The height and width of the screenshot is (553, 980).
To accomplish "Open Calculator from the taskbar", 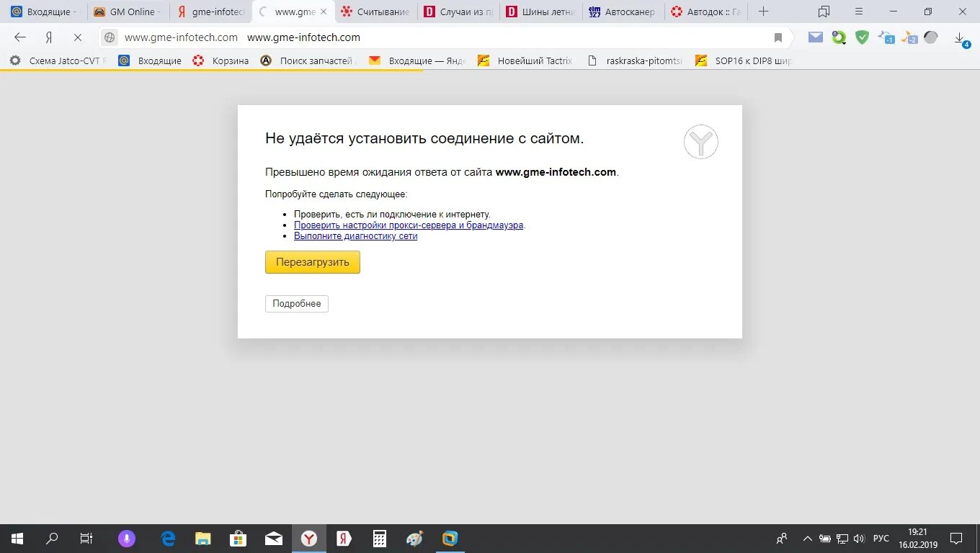I will pos(380,539).
